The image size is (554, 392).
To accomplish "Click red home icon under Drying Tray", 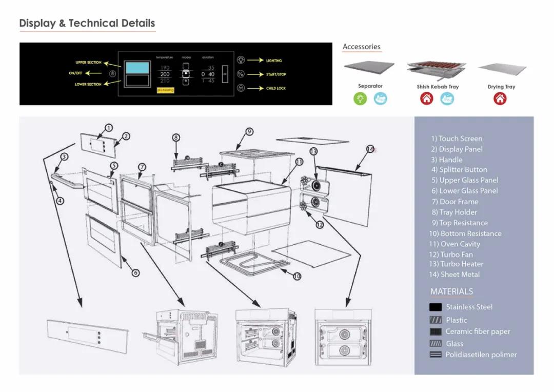I will (x=500, y=99).
